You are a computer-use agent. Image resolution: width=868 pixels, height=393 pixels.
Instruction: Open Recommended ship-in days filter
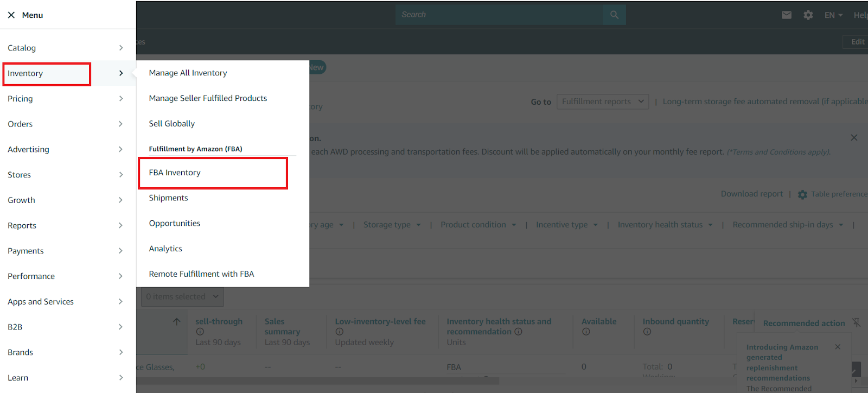tap(788, 225)
